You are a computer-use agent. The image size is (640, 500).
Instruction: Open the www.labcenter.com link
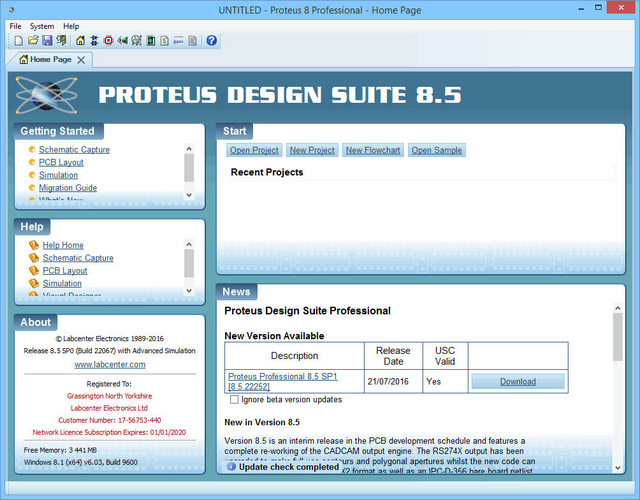(110, 364)
